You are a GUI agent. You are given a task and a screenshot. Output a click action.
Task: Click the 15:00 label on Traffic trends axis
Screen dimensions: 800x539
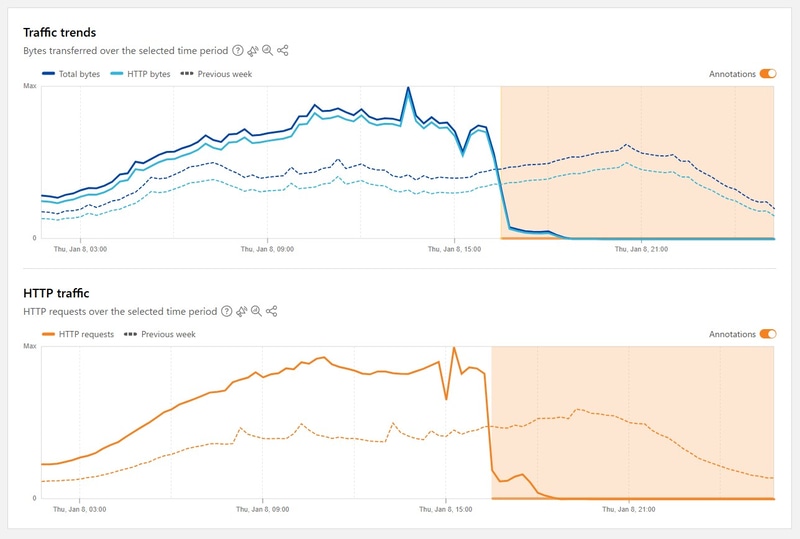(x=453, y=248)
